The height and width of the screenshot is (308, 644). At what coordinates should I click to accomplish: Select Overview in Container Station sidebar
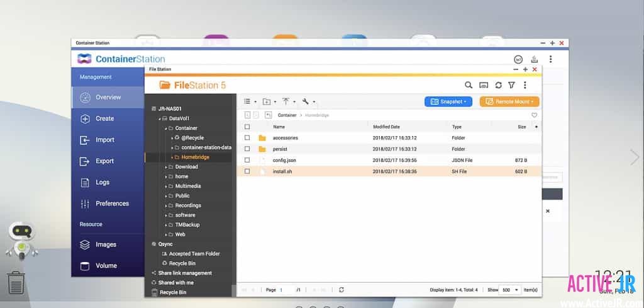click(x=108, y=98)
